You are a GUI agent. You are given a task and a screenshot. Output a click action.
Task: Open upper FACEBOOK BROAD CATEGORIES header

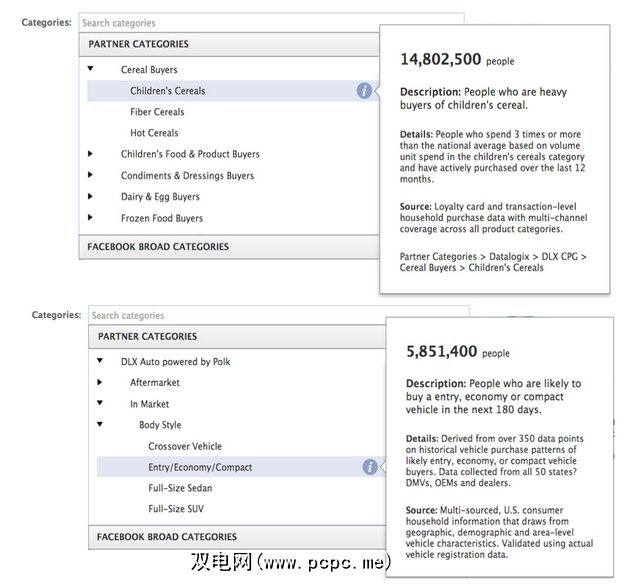tap(229, 247)
